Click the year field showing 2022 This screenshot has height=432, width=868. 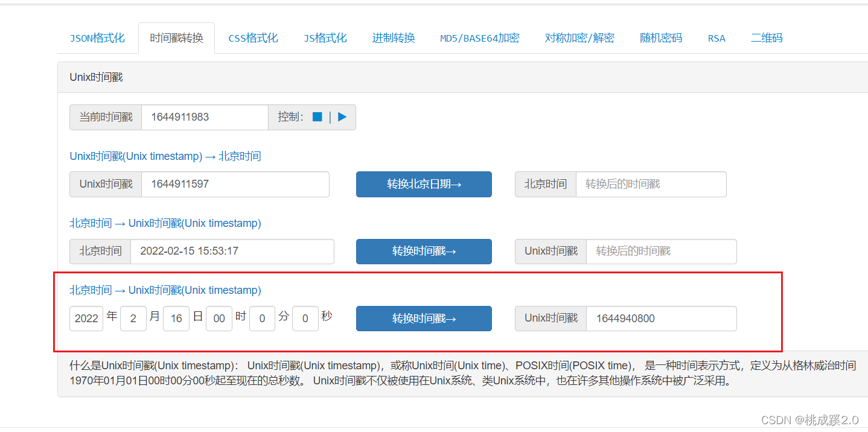(86, 318)
